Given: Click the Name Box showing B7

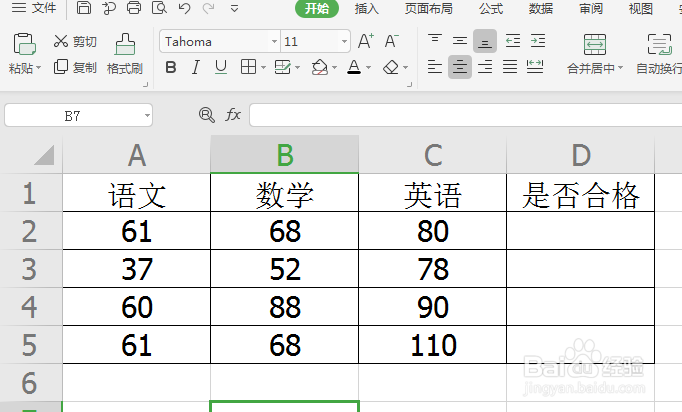Looking at the screenshot, I should 78,115.
